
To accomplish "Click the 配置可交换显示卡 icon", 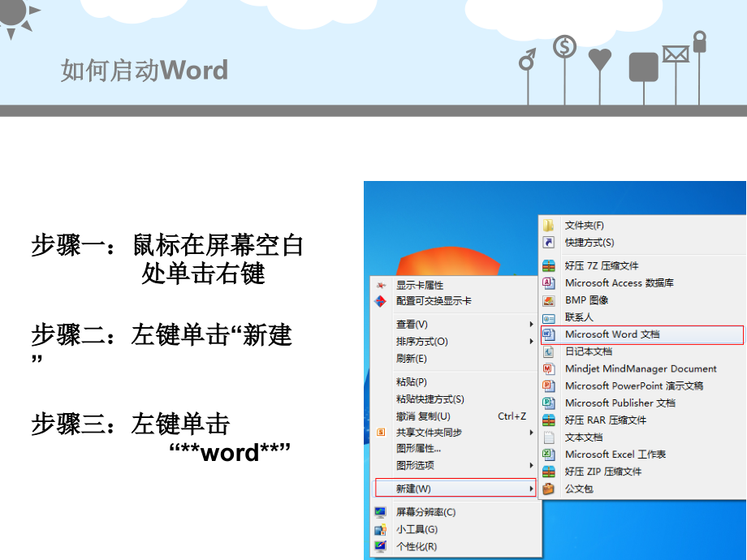I will pos(380,301).
